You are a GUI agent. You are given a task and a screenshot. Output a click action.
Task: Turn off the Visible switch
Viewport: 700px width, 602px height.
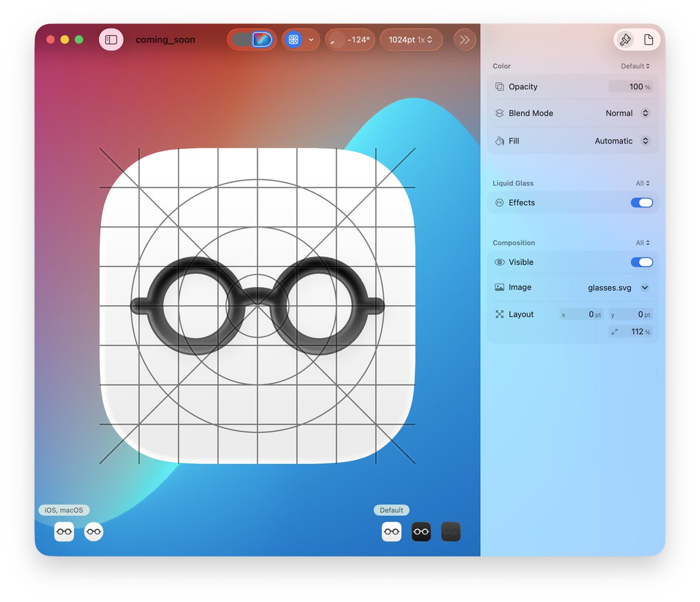[642, 262]
